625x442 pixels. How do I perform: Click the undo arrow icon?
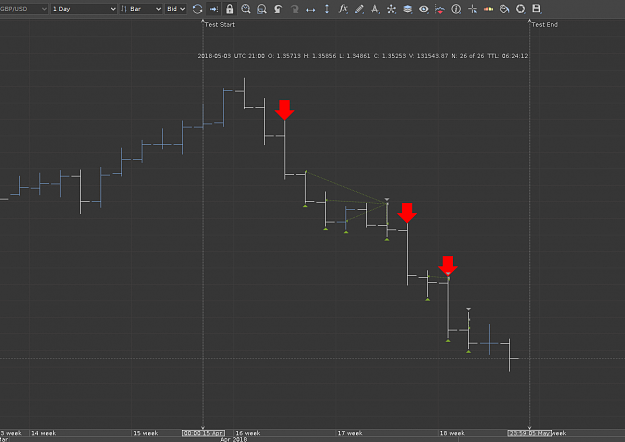tap(278, 9)
